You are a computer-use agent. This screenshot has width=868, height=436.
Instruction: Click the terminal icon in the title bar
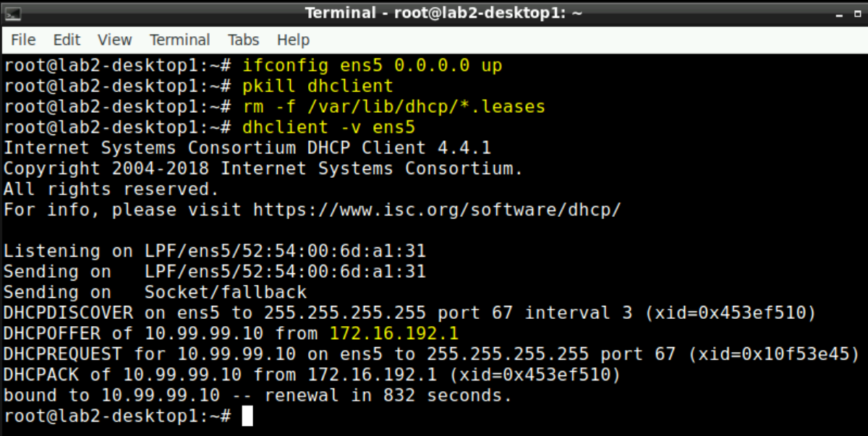(12, 12)
